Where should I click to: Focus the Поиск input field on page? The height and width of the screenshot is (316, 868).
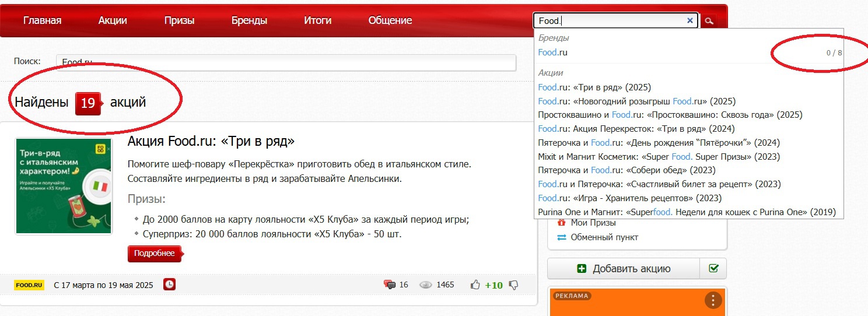coord(286,62)
